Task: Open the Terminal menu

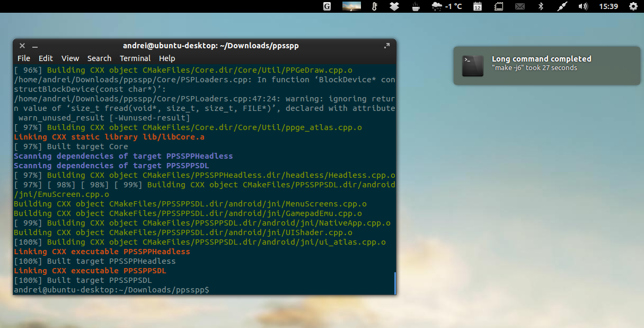Action: coord(135,58)
